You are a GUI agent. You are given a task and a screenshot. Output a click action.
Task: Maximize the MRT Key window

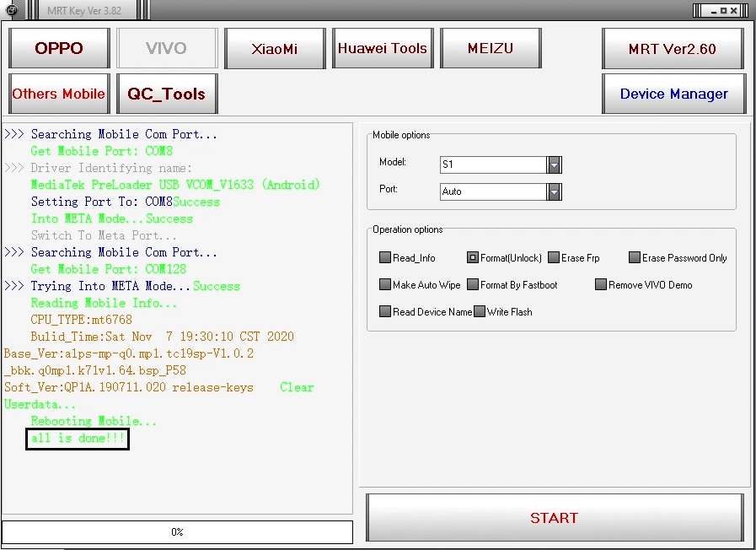click(724, 11)
